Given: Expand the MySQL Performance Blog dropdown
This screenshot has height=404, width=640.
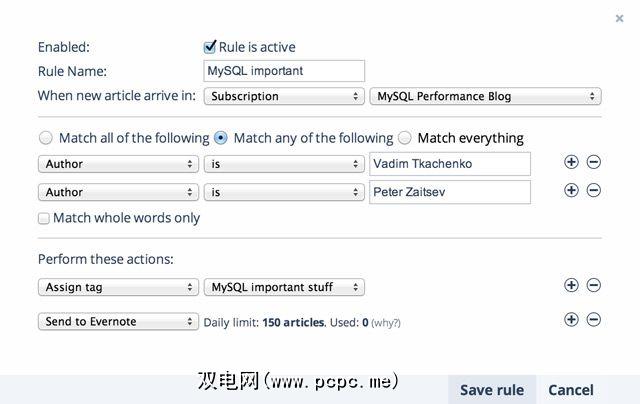Looking at the screenshot, I should tap(484, 96).
